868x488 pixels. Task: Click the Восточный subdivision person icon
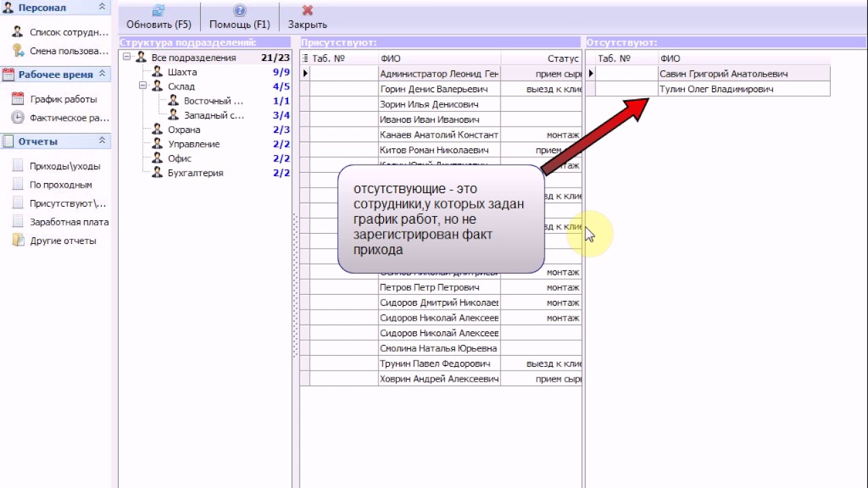(x=174, y=100)
